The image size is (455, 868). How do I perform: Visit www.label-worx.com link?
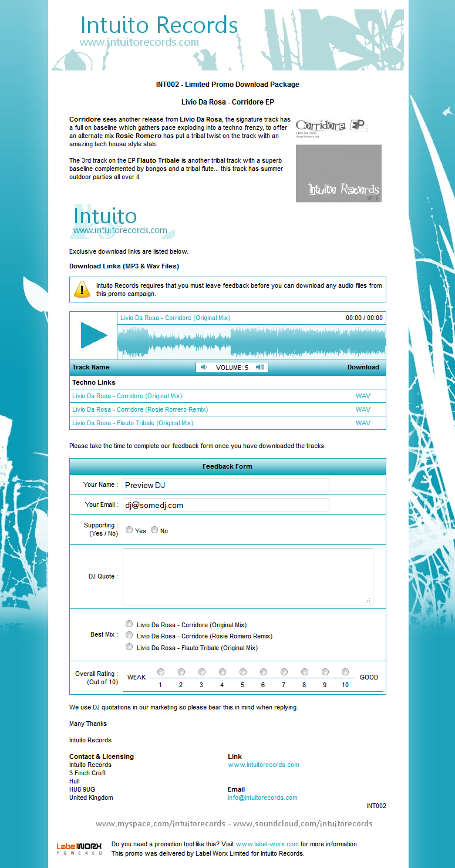pyautogui.click(x=267, y=844)
